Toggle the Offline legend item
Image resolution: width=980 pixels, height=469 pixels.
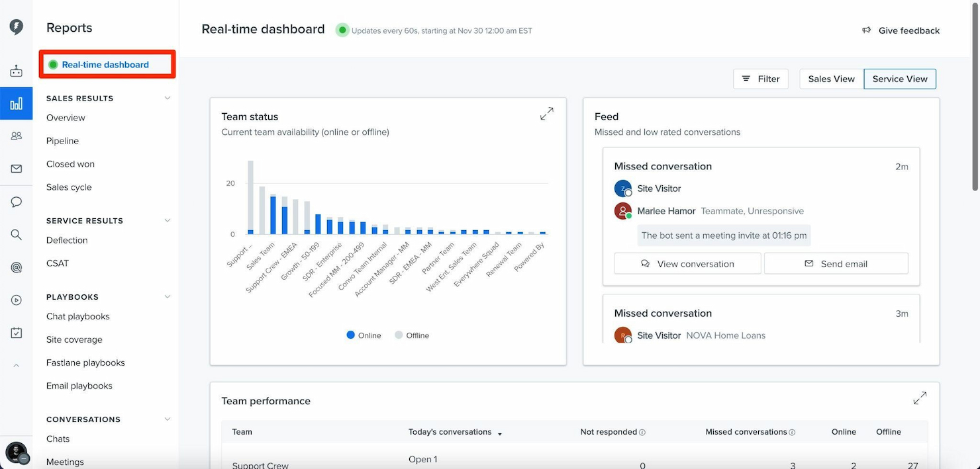411,335
